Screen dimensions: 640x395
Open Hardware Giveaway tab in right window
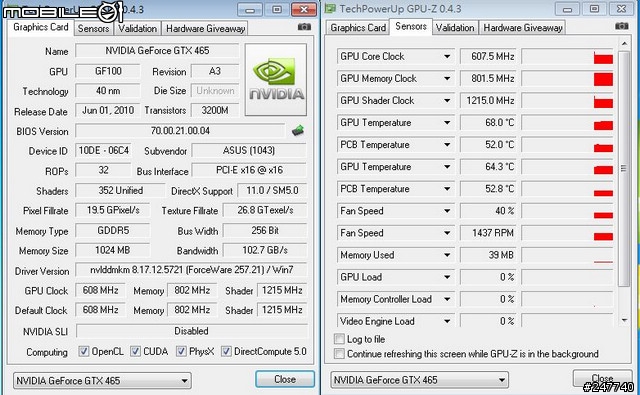(523, 28)
